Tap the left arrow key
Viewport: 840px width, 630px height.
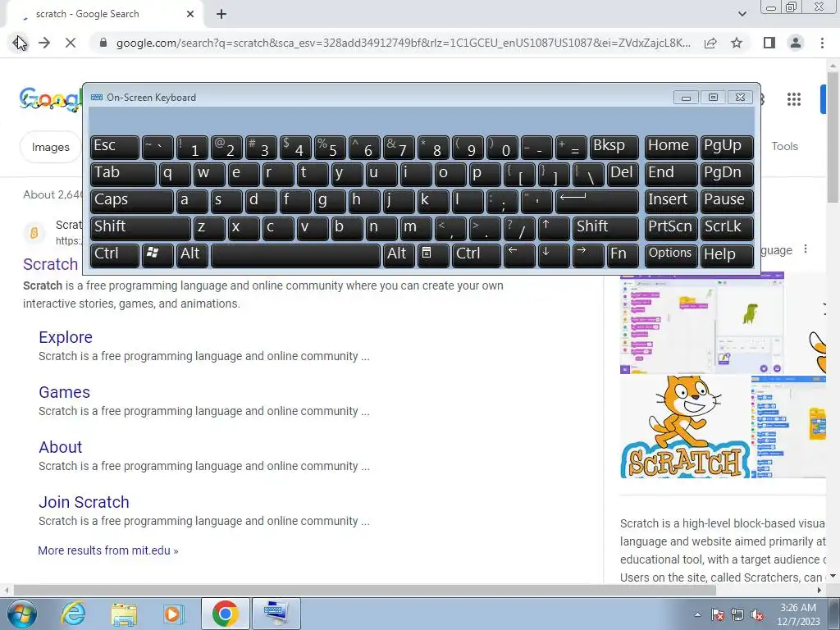[519, 254]
